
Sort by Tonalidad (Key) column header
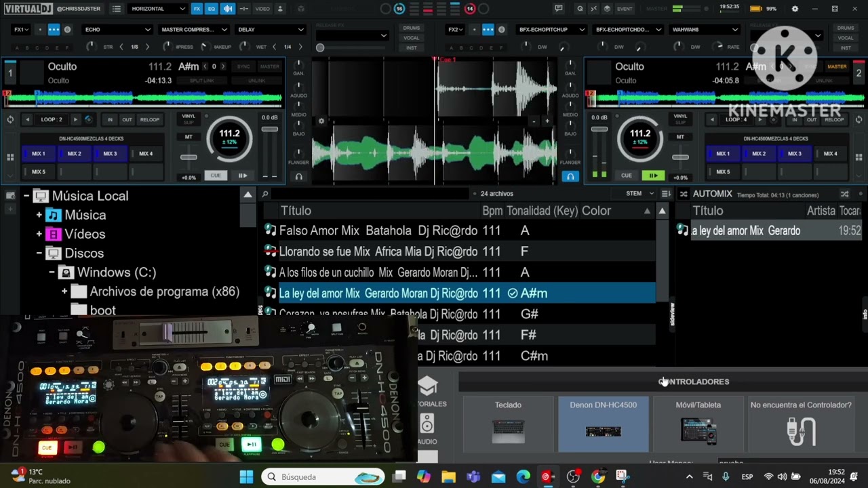(x=542, y=211)
